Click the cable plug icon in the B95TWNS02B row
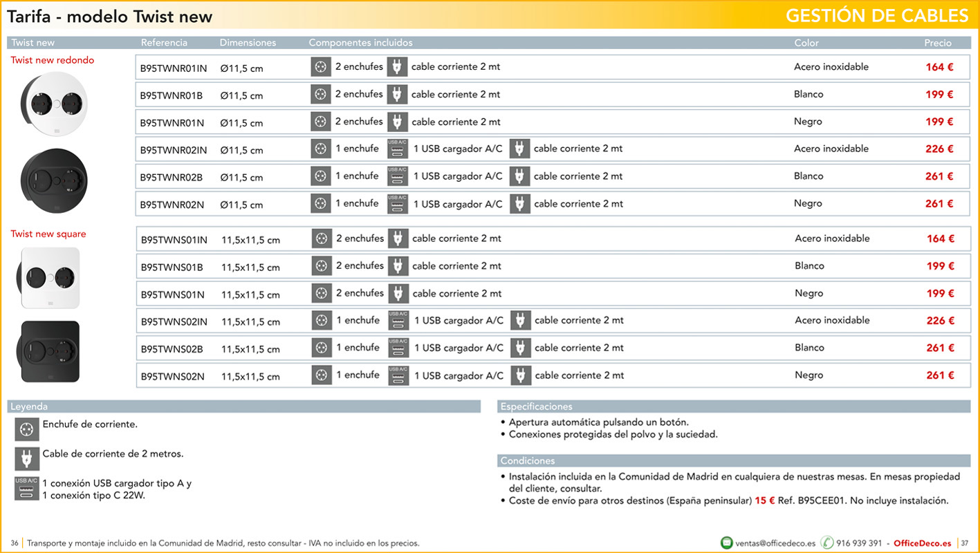The image size is (980, 553). pyautogui.click(x=521, y=348)
